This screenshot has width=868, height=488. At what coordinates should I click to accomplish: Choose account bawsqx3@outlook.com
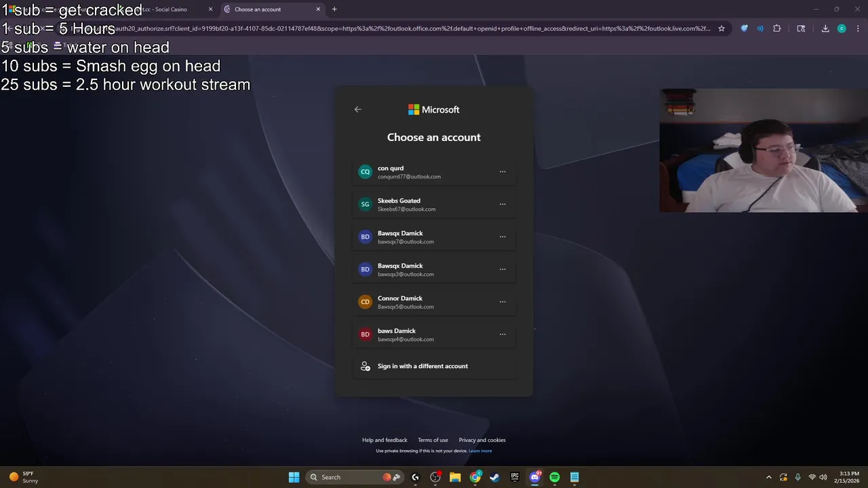[434, 270]
